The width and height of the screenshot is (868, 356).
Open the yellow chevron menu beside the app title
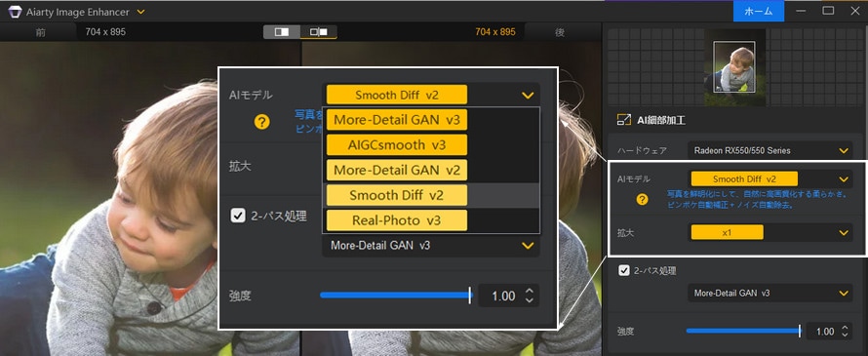click(140, 12)
